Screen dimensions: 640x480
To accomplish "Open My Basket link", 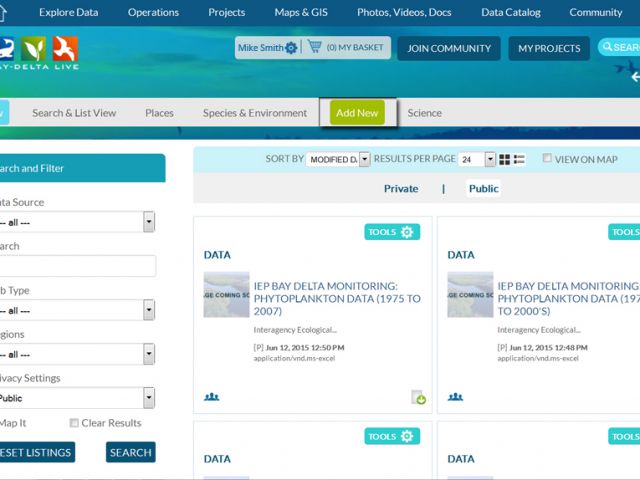I will pos(355,47).
